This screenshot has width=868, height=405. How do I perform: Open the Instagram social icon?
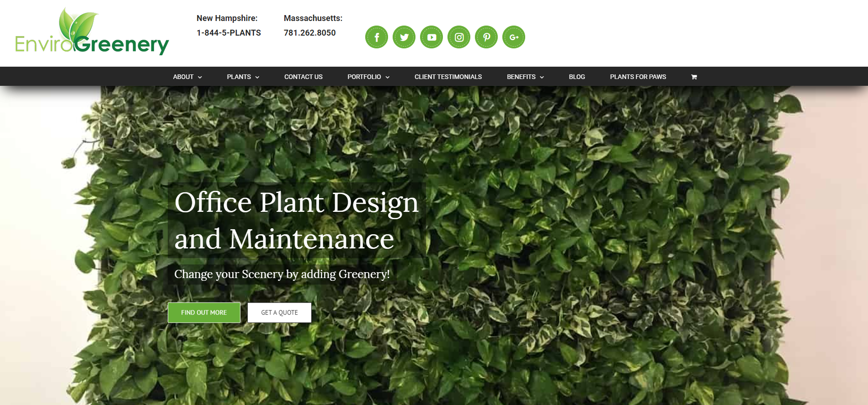pos(459,37)
